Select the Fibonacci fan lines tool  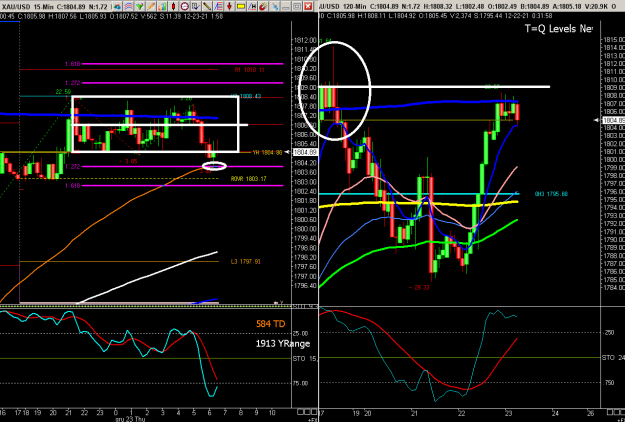click(x=218, y=6)
